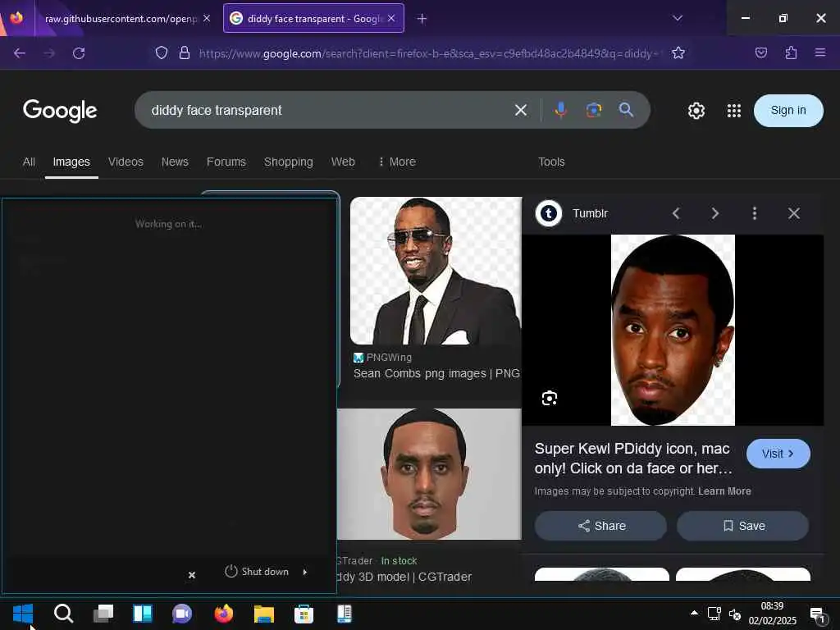Open Google quick settings gear

tap(696, 111)
